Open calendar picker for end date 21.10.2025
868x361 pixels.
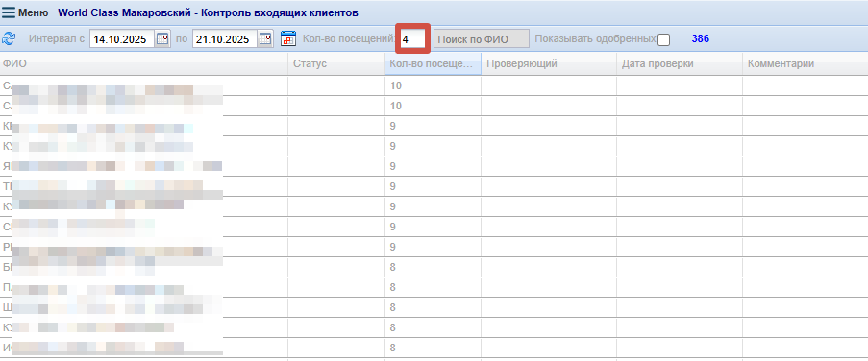(265, 39)
